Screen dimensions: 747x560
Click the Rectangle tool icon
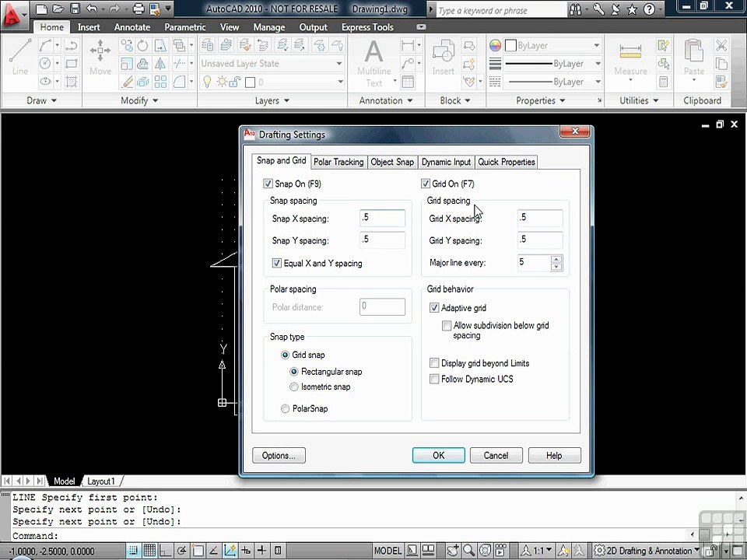72,63
